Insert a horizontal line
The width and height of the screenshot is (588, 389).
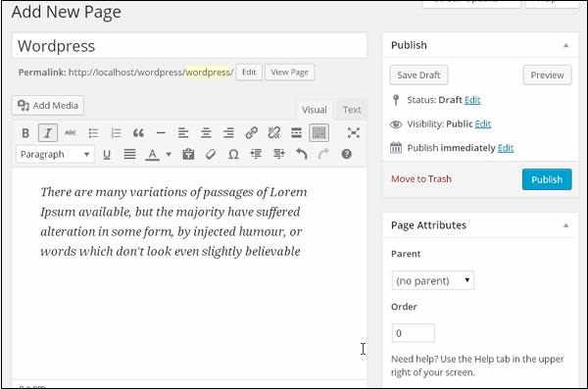tap(161, 133)
